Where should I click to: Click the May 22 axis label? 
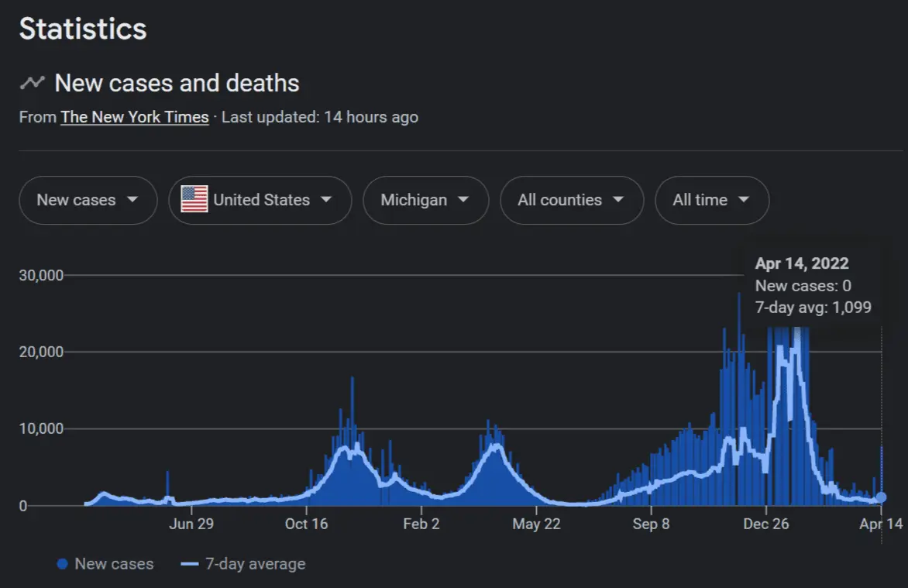point(536,524)
